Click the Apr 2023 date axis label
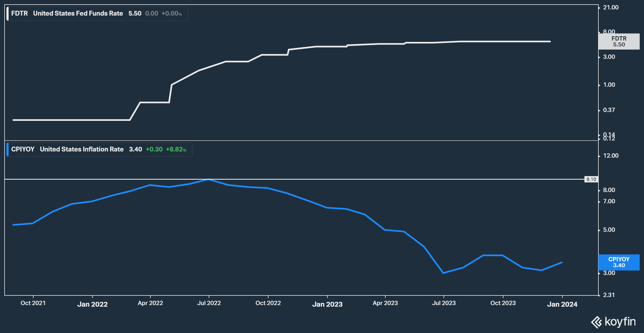 pos(385,303)
